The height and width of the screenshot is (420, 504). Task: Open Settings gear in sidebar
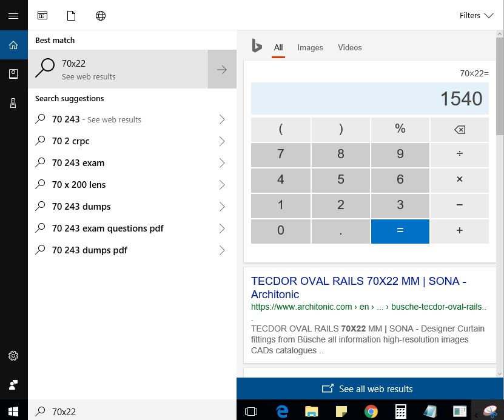(13, 356)
